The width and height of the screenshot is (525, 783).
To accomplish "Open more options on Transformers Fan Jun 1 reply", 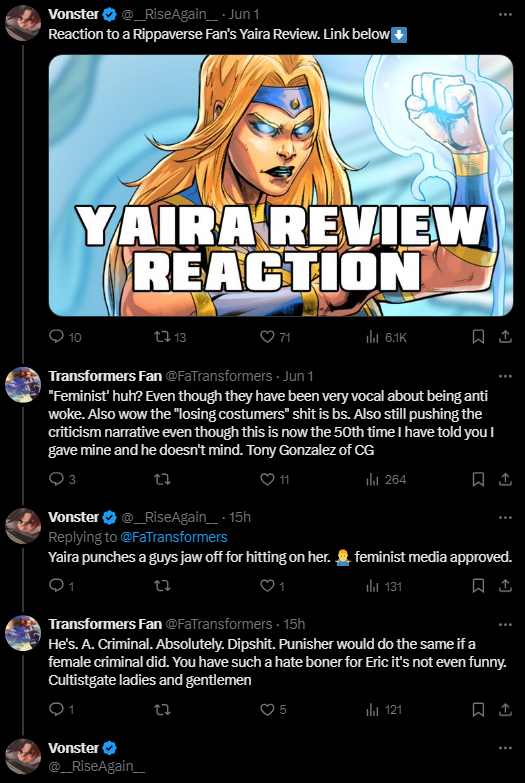I will (506, 376).
